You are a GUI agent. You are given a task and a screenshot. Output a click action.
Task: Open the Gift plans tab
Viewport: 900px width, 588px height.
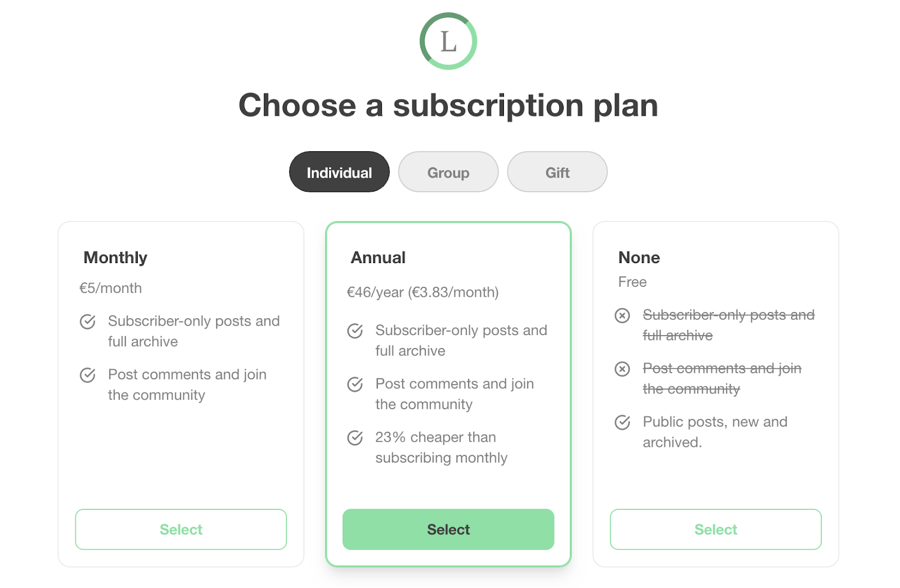[557, 172]
